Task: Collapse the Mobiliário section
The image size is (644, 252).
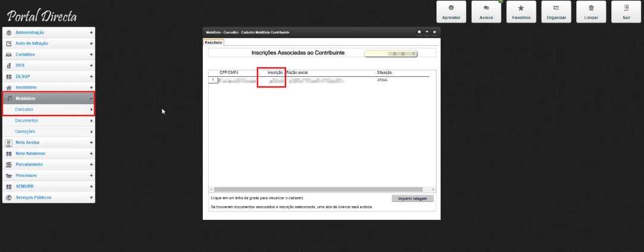Action: tap(91, 98)
